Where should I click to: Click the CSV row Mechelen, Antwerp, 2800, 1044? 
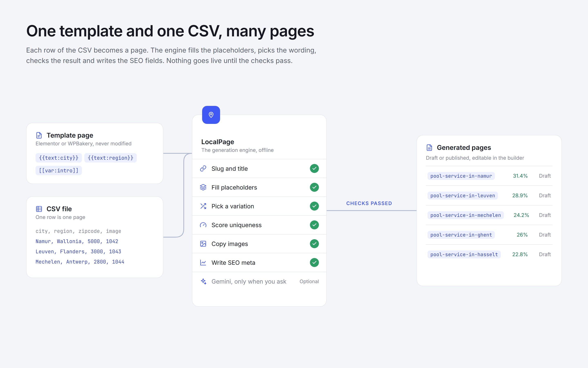pos(80,262)
